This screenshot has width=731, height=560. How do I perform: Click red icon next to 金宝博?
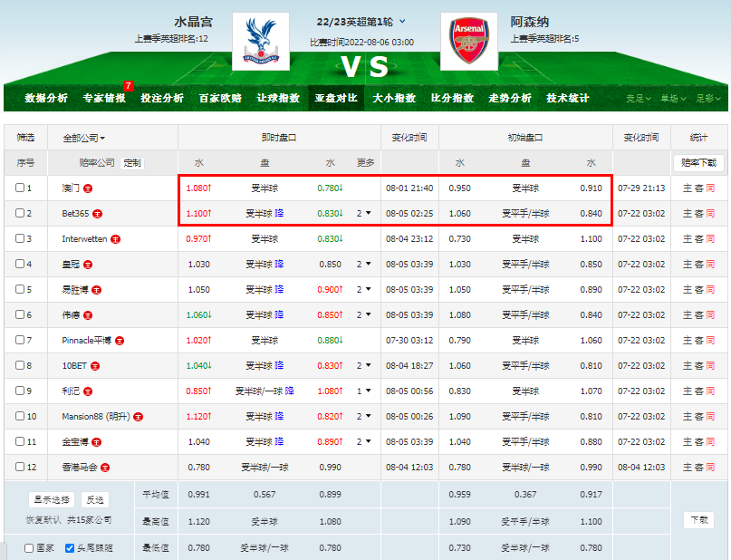[x=97, y=442]
